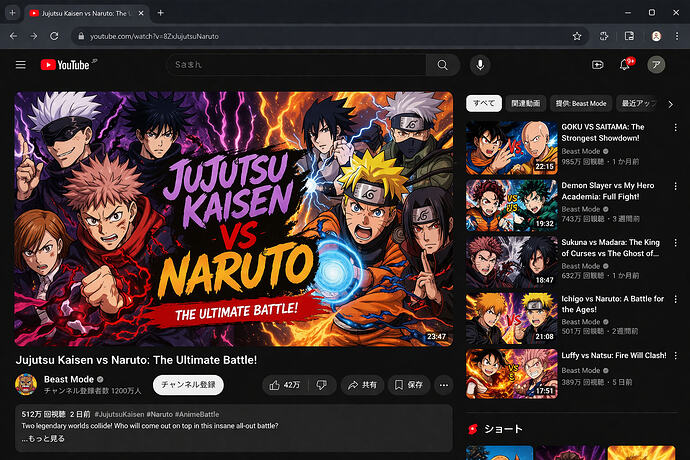The width and height of the screenshot is (690, 460).
Task: Open the Sukuna vs Madara thumbnail
Action: pos(512,262)
